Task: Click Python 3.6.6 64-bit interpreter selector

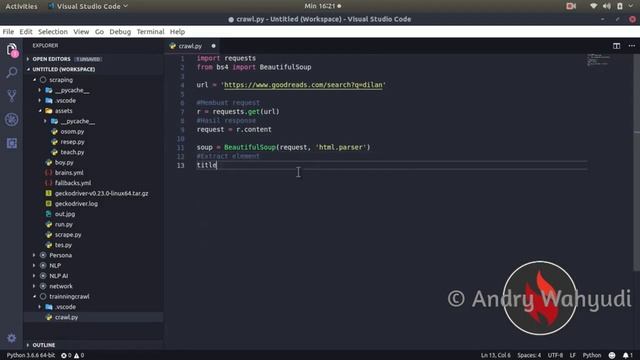Action: (x=31, y=356)
